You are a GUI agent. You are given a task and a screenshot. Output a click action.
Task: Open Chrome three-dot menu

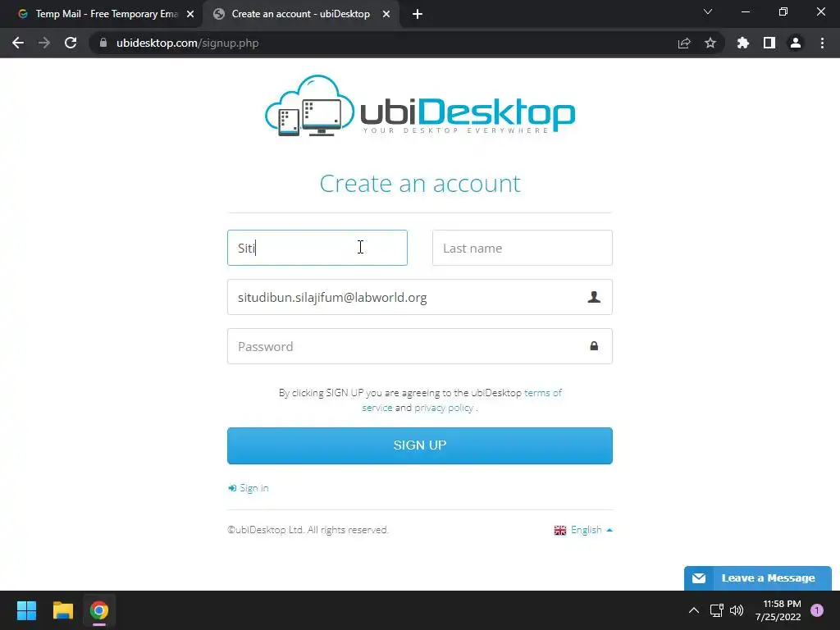(822, 43)
